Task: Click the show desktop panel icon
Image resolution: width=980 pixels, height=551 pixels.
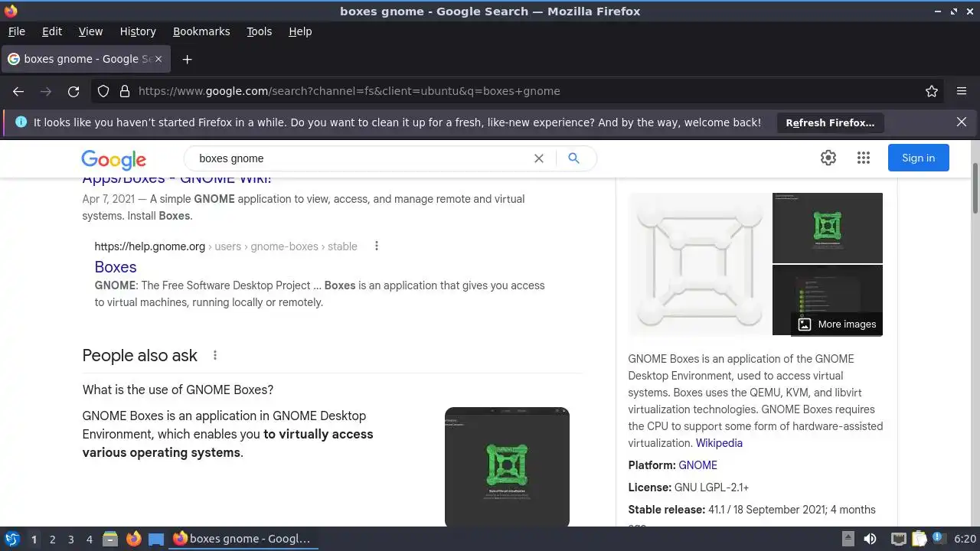Action: tap(156, 539)
